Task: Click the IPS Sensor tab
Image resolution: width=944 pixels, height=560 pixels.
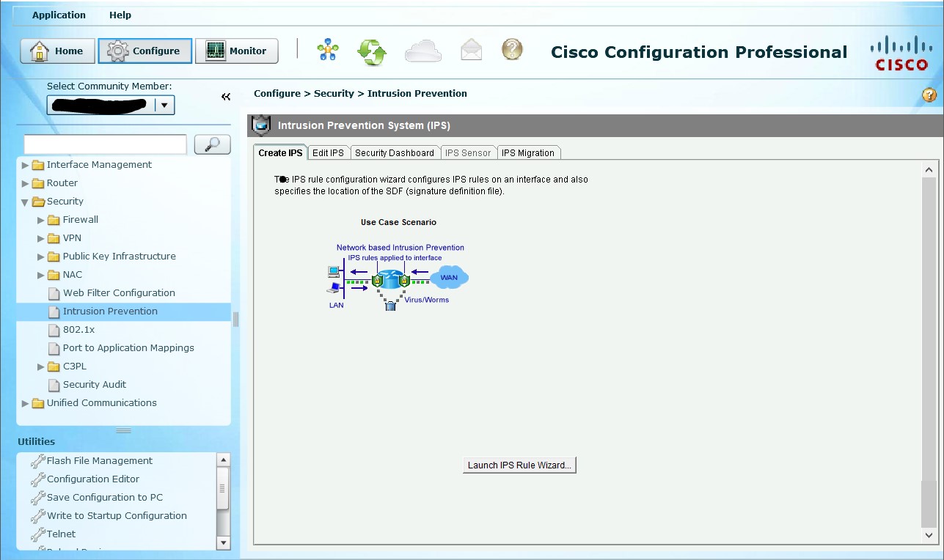Action: (x=468, y=152)
